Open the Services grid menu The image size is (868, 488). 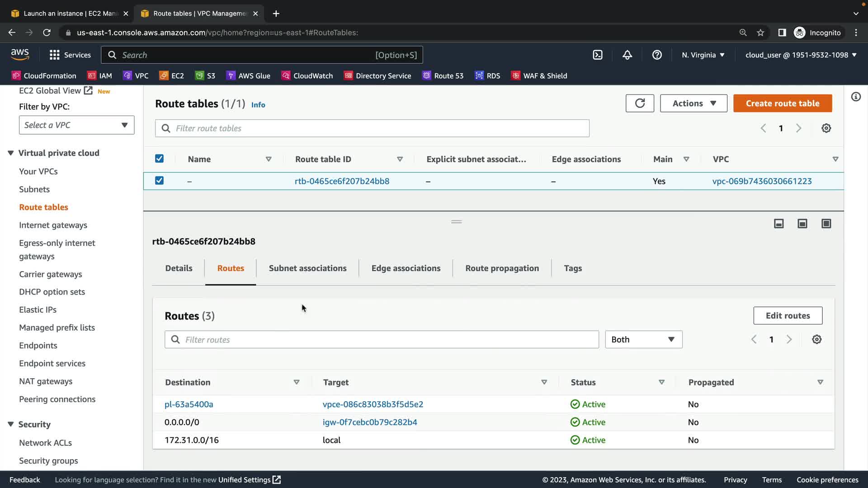(55, 55)
